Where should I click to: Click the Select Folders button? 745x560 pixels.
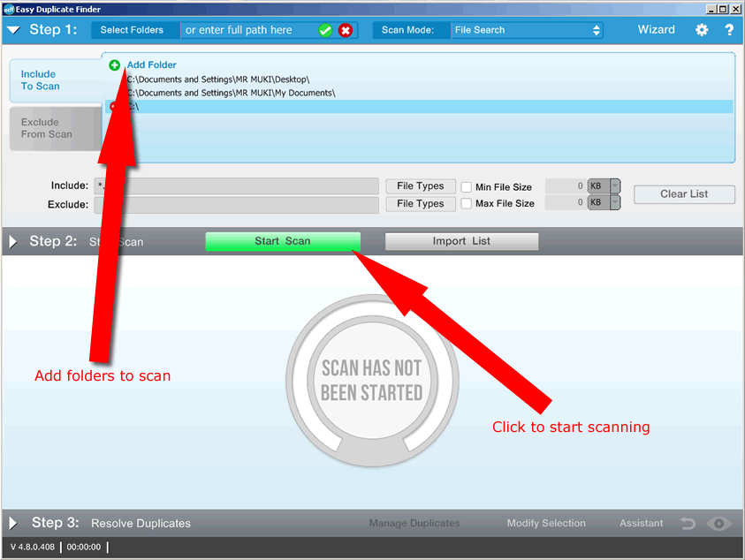pyautogui.click(x=132, y=30)
